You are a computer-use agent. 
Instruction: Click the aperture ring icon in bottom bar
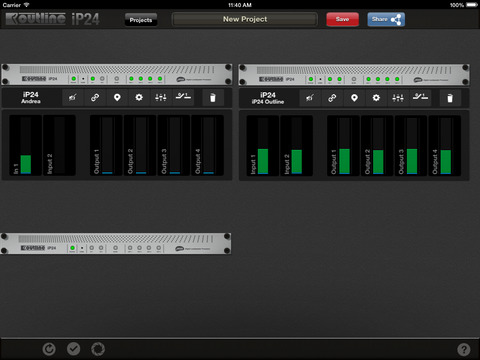(98, 349)
